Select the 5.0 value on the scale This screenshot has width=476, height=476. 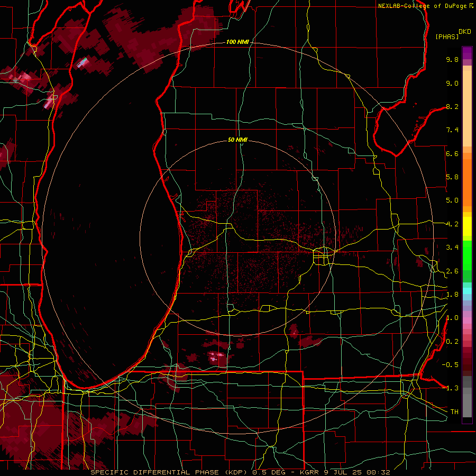click(x=452, y=200)
